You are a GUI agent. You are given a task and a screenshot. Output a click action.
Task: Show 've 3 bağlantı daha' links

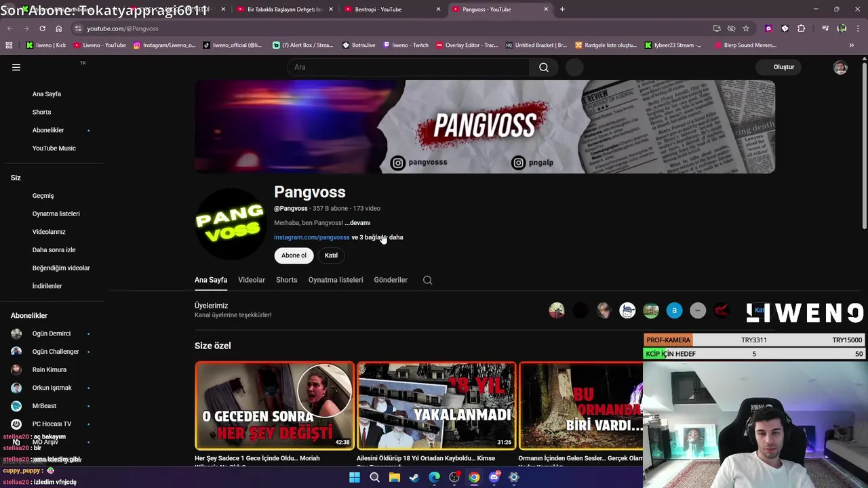pyautogui.click(x=377, y=237)
